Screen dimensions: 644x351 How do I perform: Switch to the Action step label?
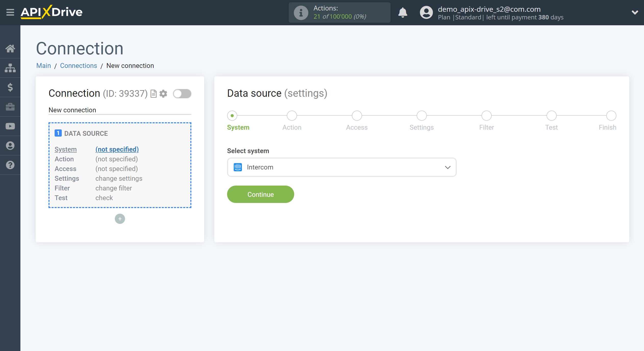point(292,127)
